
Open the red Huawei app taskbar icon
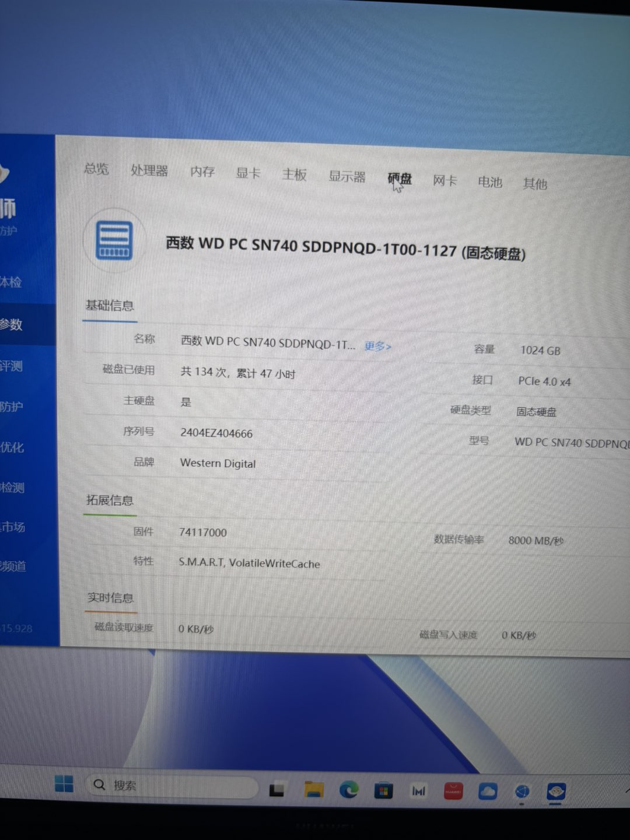tap(453, 792)
